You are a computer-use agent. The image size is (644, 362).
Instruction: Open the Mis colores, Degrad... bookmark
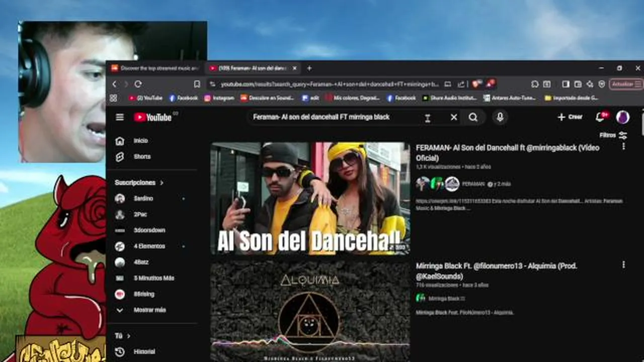pos(352,98)
